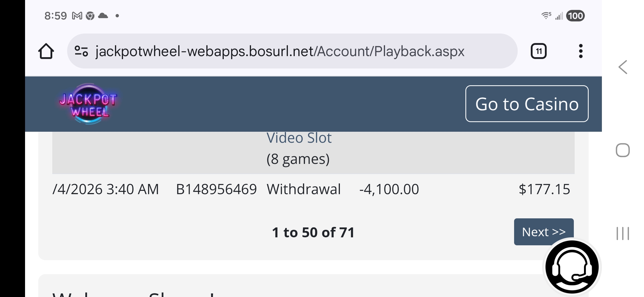This screenshot has height=297, width=644.
Task: Go to Next page of results
Action: tap(544, 232)
